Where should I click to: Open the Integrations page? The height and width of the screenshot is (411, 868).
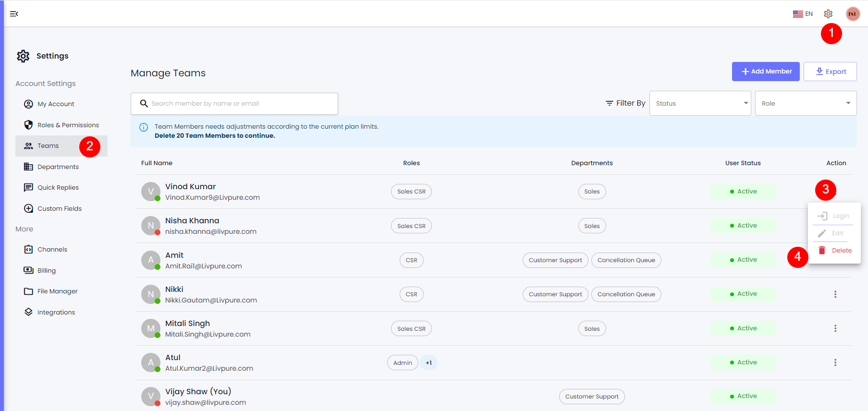(x=56, y=313)
